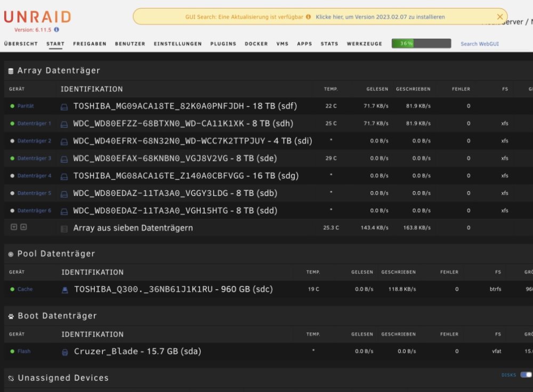
Task: Click the info icon in update banner
Action: click(x=308, y=17)
